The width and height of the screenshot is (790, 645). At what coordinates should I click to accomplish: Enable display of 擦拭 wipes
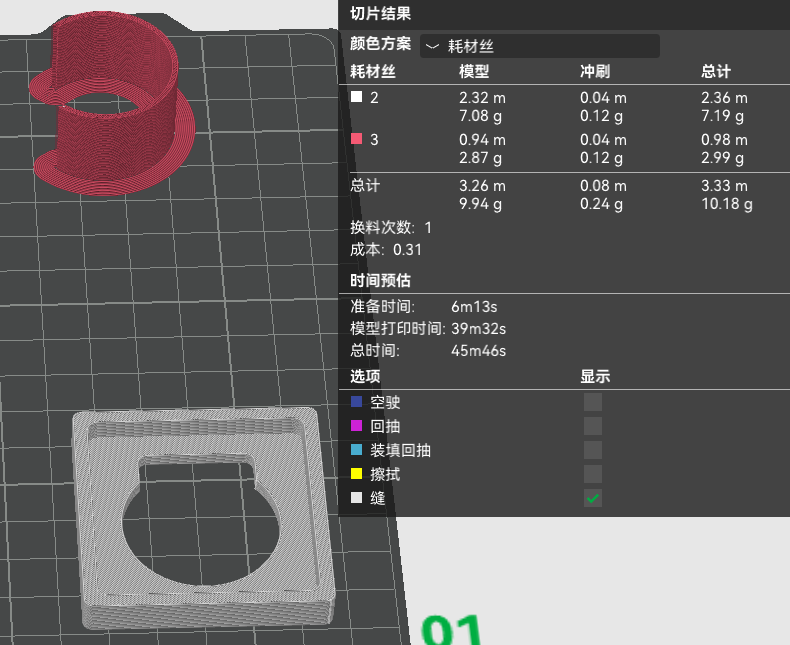click(592, 474)
